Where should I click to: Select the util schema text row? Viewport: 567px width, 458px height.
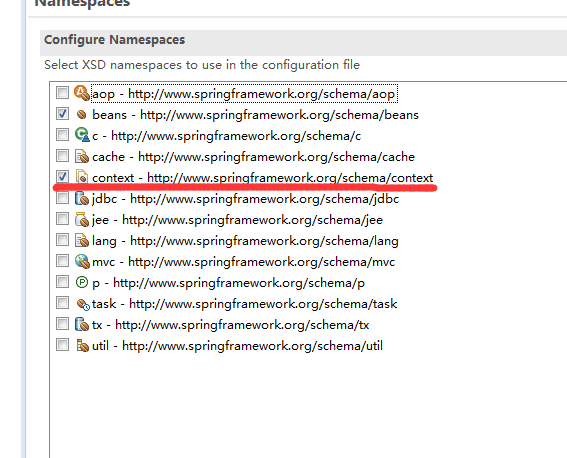[x=237, y=346]
